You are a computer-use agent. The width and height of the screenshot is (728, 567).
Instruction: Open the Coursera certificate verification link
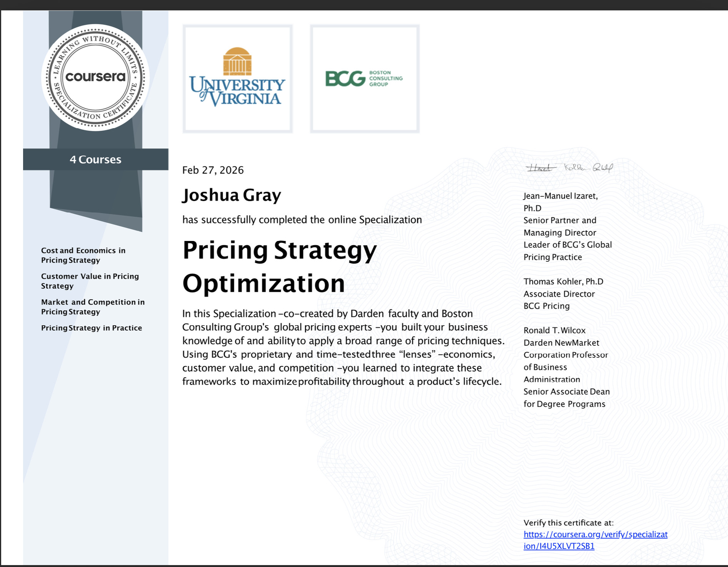tap(595, 540)
